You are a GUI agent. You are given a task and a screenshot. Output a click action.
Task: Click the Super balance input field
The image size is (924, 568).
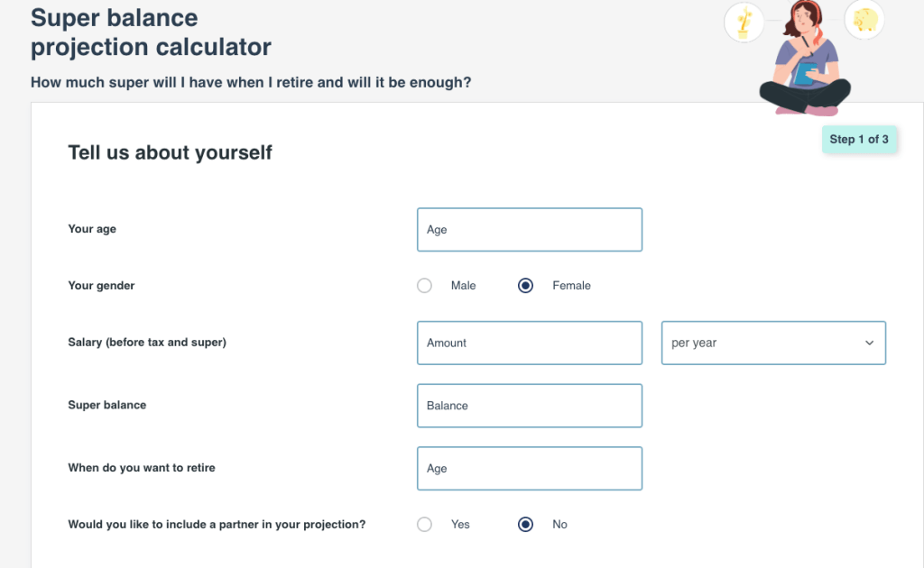(x=529, y=406)
